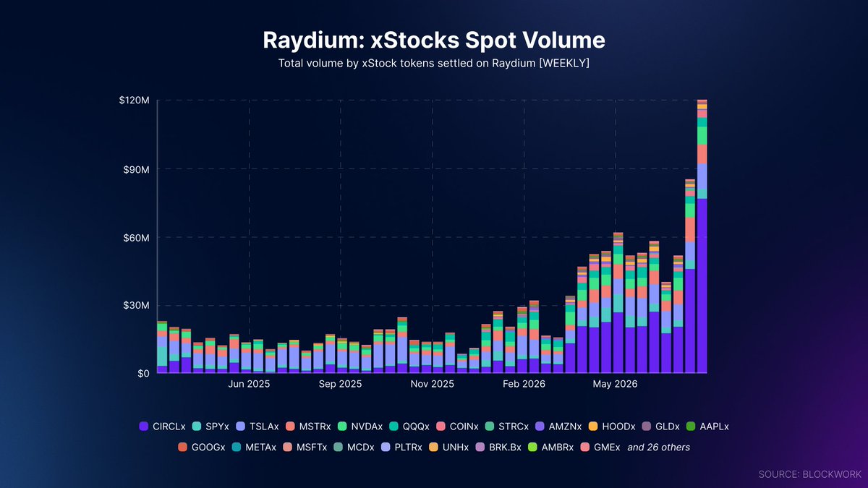Select the BRK.Bx legend entry
Viewport: 868px width, 488px height.
click(x=498, y=448)
